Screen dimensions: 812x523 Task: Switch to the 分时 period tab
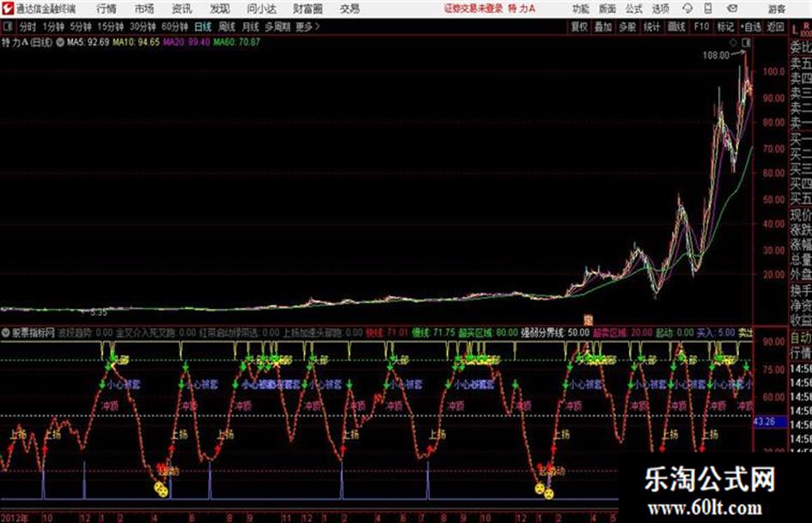(27, 27)
